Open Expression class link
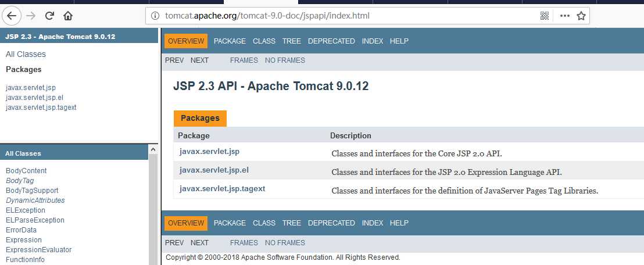Image resolution: width=644 pixels, height=265 pixels. tap(24, 240)
